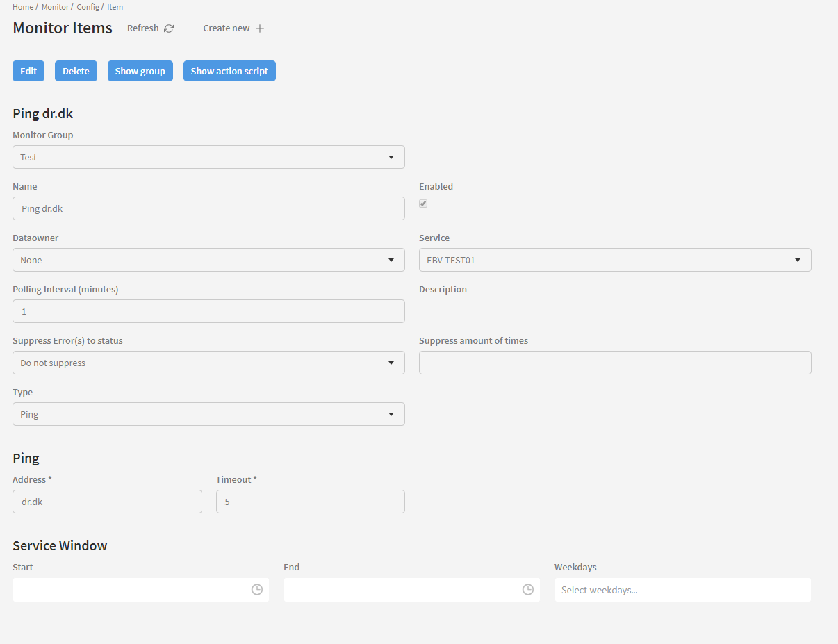Open the Dataowner dropdown
This screenshot has height=644, width=838.
coord(208,260)
